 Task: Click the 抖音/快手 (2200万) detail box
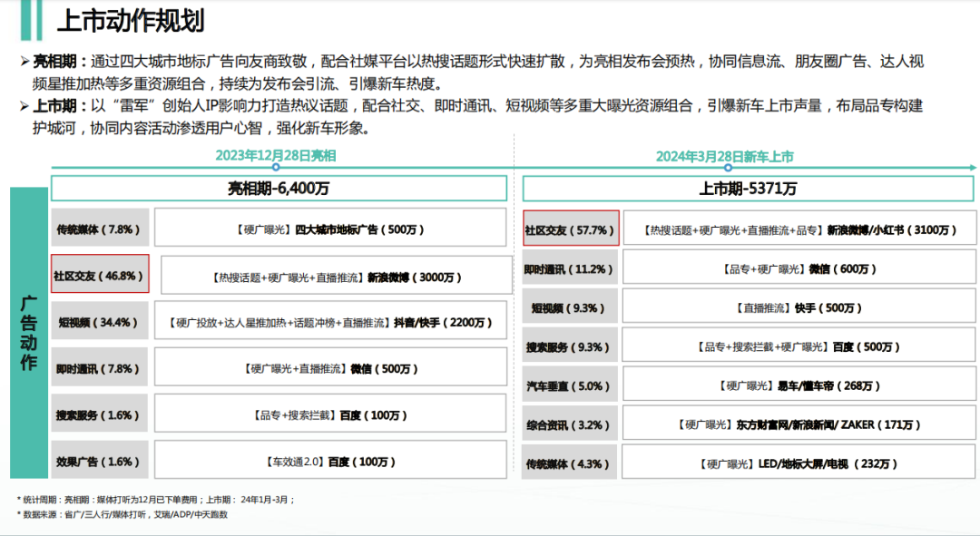point(330,321)
